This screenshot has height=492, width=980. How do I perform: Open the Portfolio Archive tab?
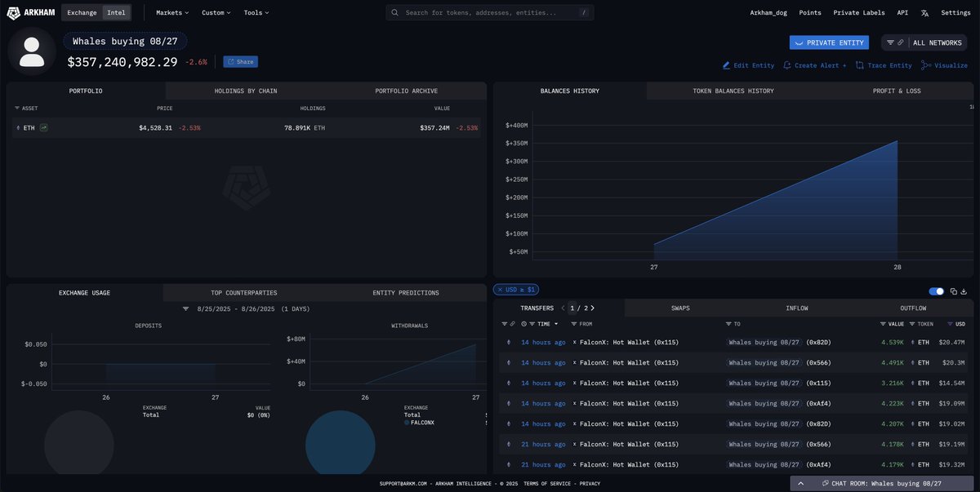407,91
